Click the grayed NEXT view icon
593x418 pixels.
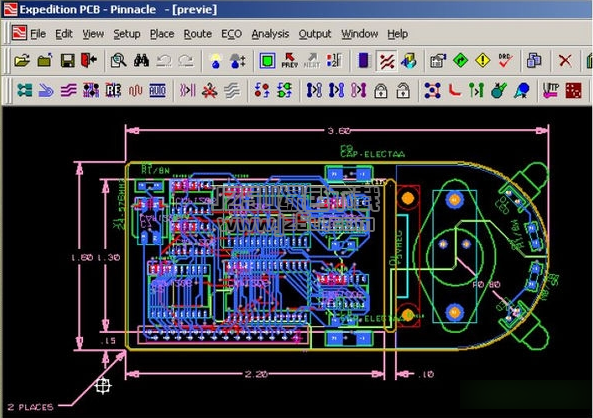click(312, 61)
